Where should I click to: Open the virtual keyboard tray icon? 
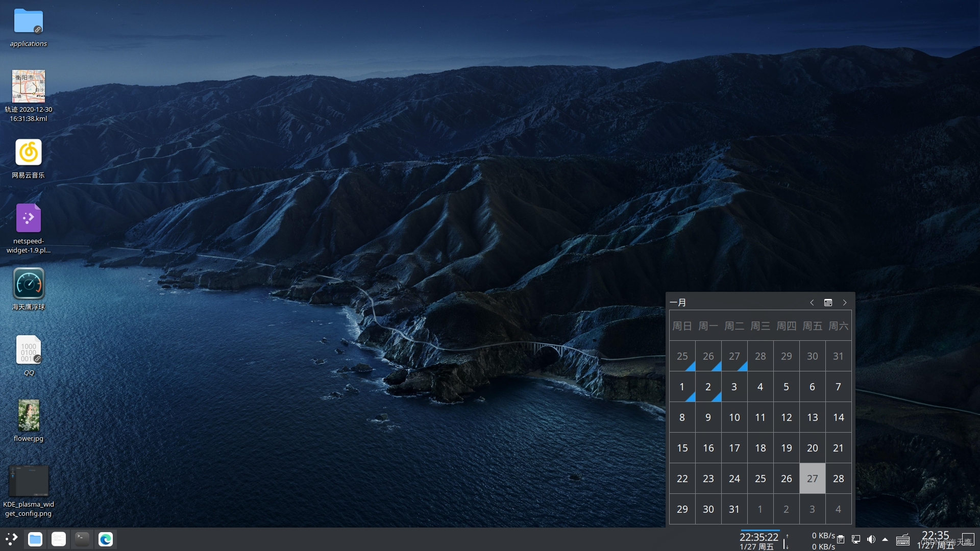(902, 540)
